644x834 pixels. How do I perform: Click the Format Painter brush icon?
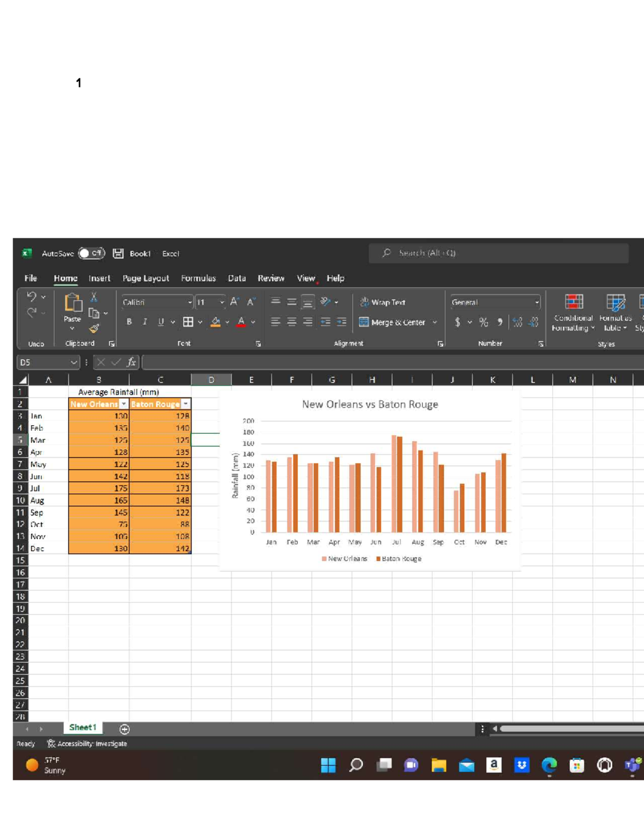coord(94,329)
